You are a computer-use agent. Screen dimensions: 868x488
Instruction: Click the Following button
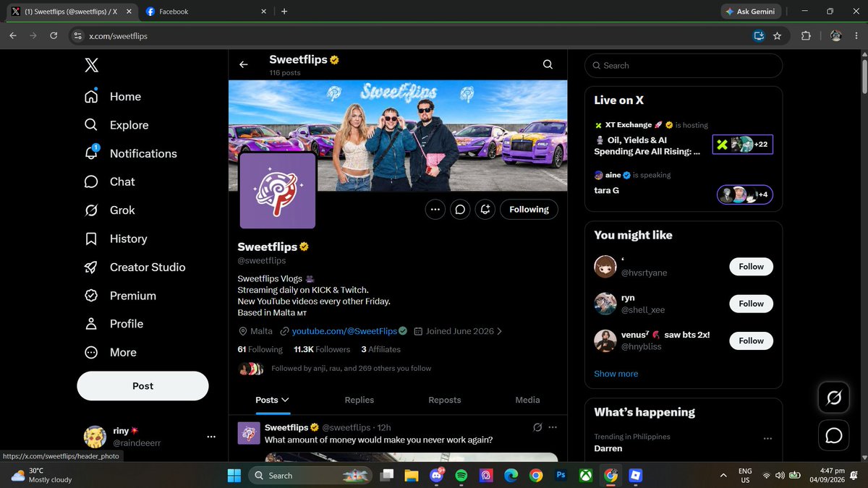point(529,210)
